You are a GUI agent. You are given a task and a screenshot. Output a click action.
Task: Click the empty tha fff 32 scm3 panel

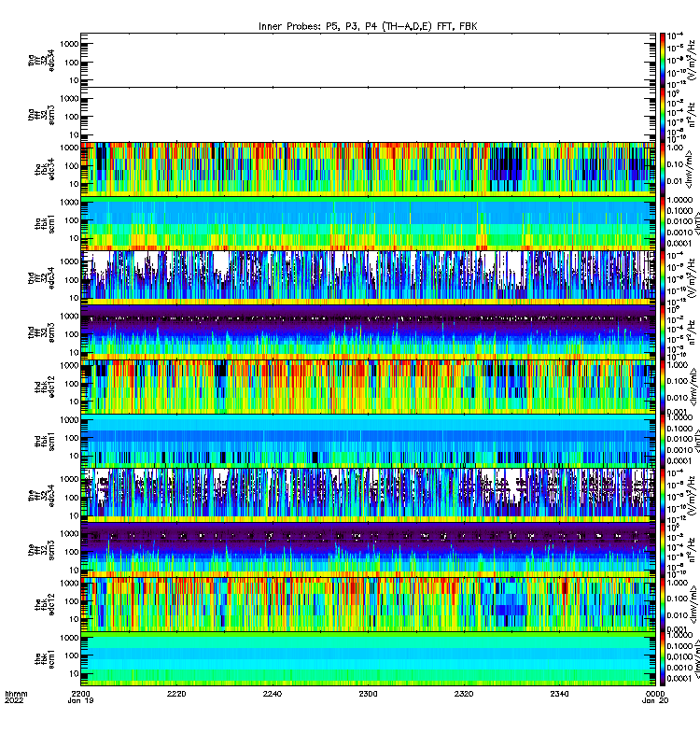368,114
